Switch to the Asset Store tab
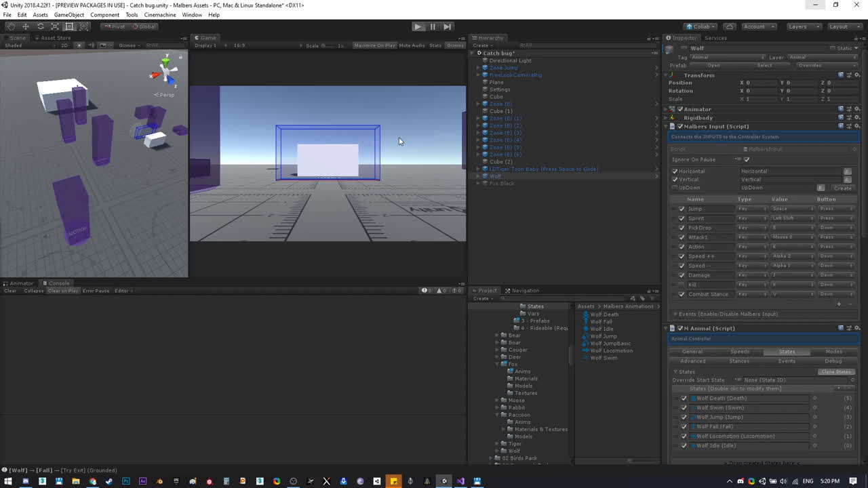 54,38
